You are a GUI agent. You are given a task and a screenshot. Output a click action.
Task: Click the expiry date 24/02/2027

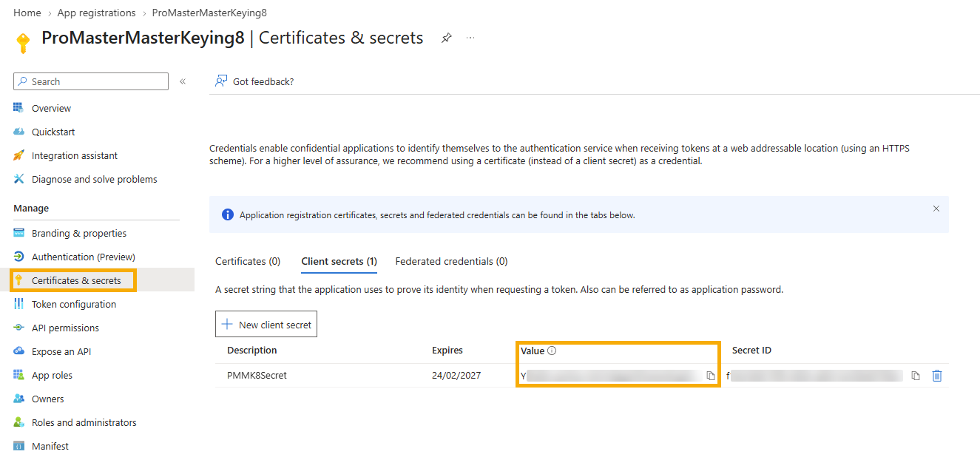[456, 375]
